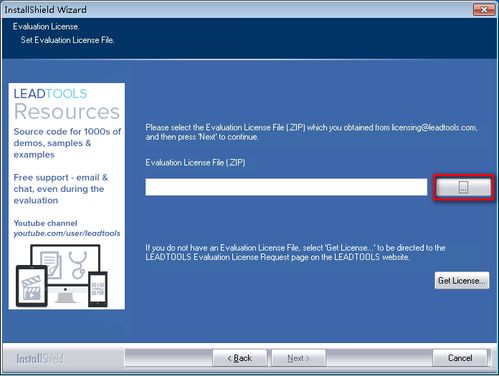The height and width of the screenshot is (376, 499).
Task: Go to the previous step with Back
Action: coord(240,358)
